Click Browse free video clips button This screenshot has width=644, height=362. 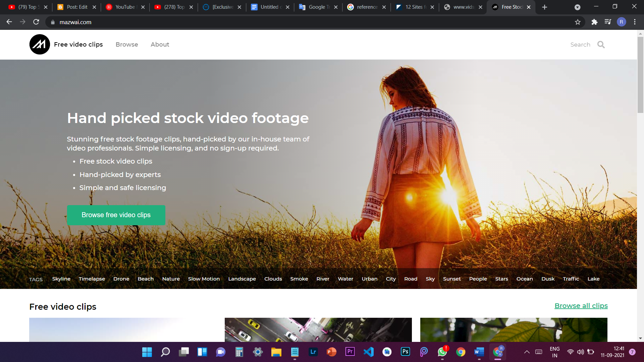click(x=116, y=215)
